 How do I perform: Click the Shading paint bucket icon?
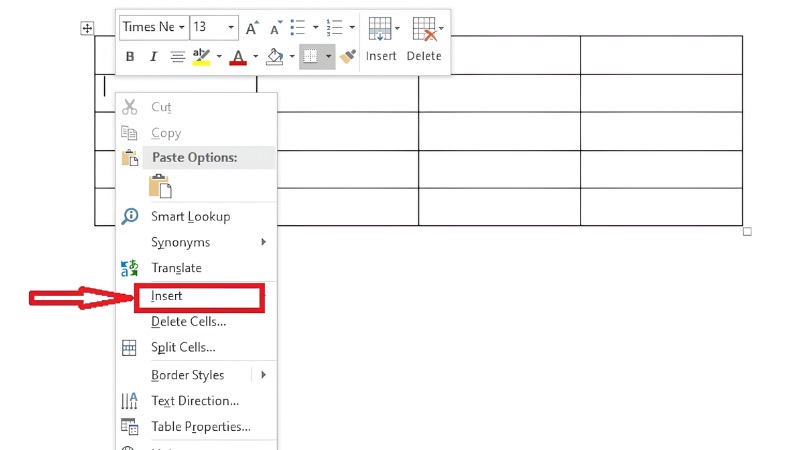tap(275, 57)
